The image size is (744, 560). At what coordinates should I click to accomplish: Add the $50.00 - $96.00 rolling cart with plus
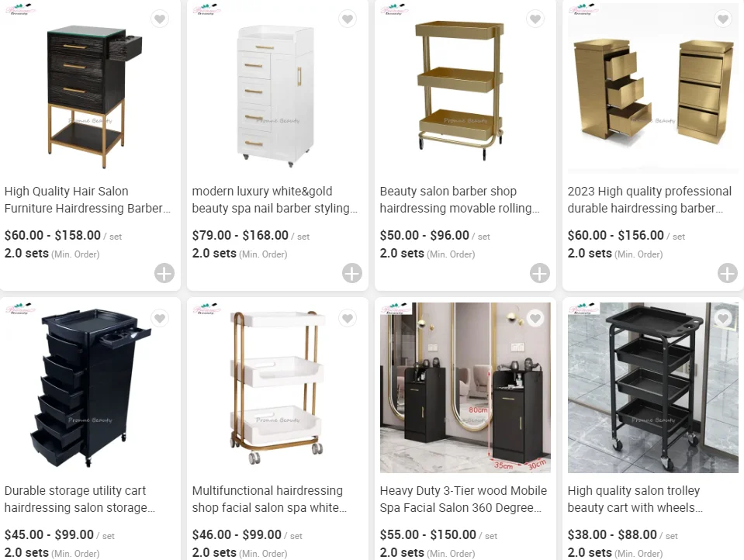click(540, 273)
